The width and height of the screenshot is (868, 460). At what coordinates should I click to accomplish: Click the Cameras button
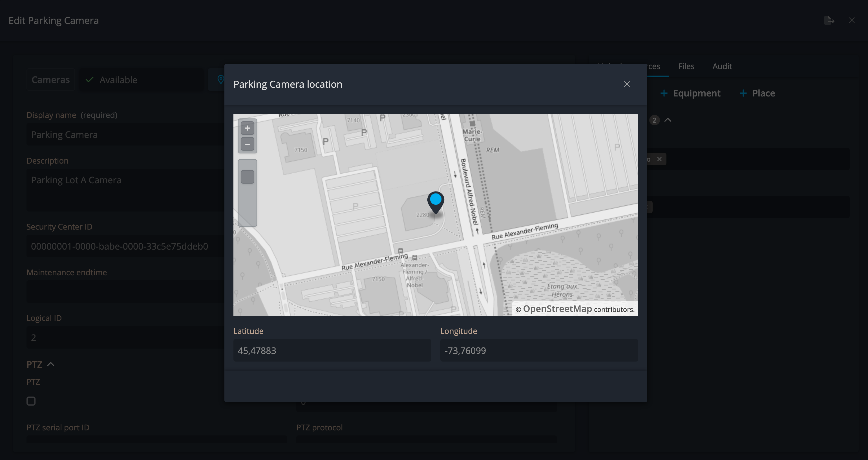50,80
